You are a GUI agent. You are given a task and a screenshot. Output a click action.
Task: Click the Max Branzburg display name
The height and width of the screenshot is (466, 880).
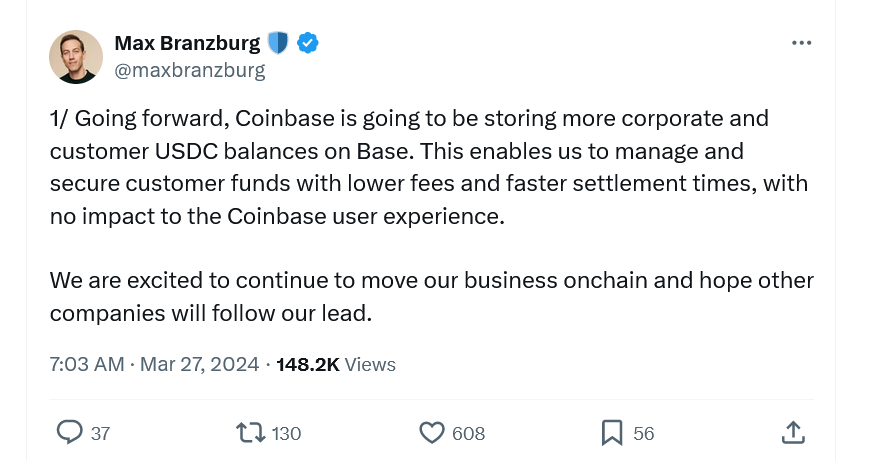pos(187,43)
